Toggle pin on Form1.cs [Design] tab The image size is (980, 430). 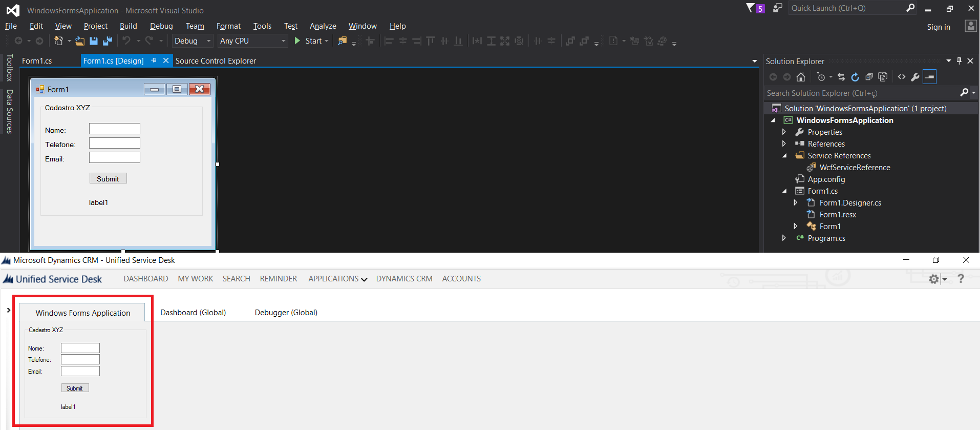[154, 60]
